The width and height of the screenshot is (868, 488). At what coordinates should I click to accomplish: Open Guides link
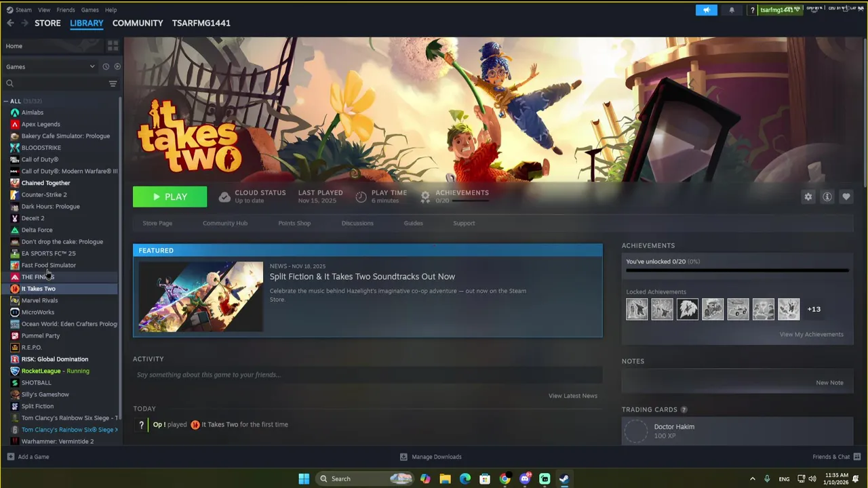coord(413,223)
